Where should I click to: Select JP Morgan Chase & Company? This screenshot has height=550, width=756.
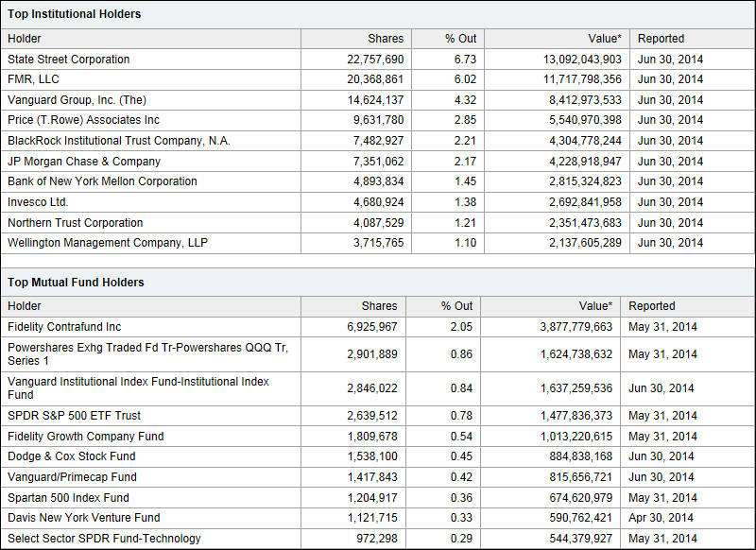pyautogui.click(x=84, y=162)
